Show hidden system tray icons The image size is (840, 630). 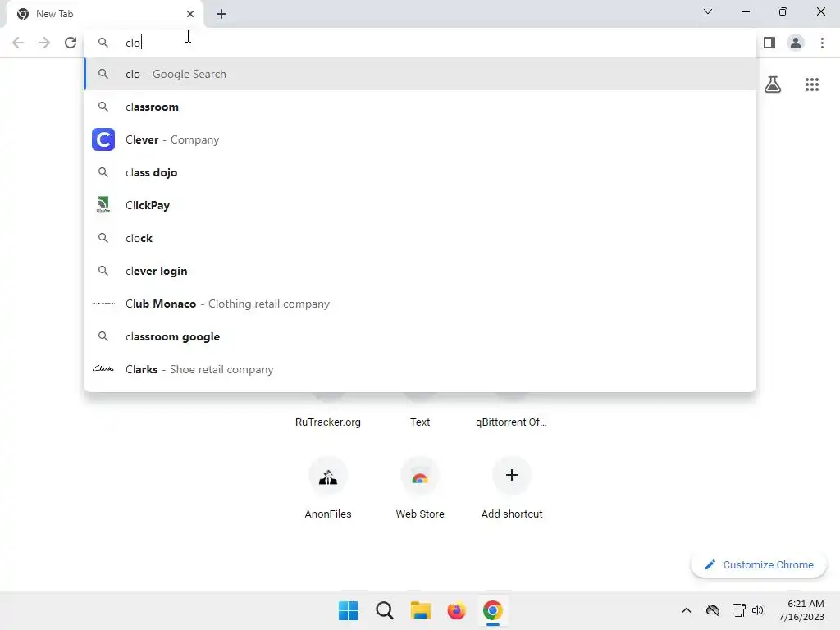(x=687, y=610)
